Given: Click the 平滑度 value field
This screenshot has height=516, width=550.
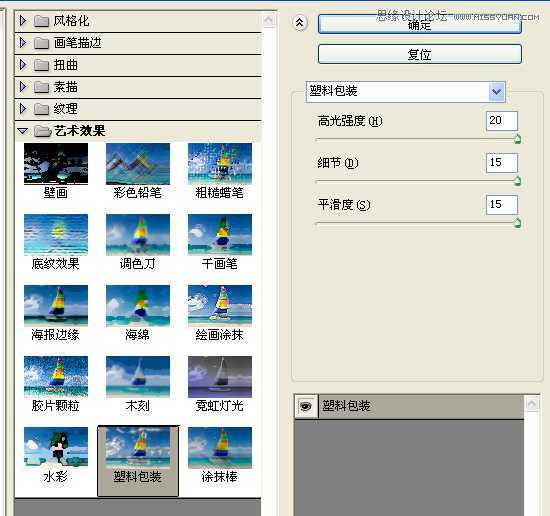Looking at the screenshot, I should point(502,205).
